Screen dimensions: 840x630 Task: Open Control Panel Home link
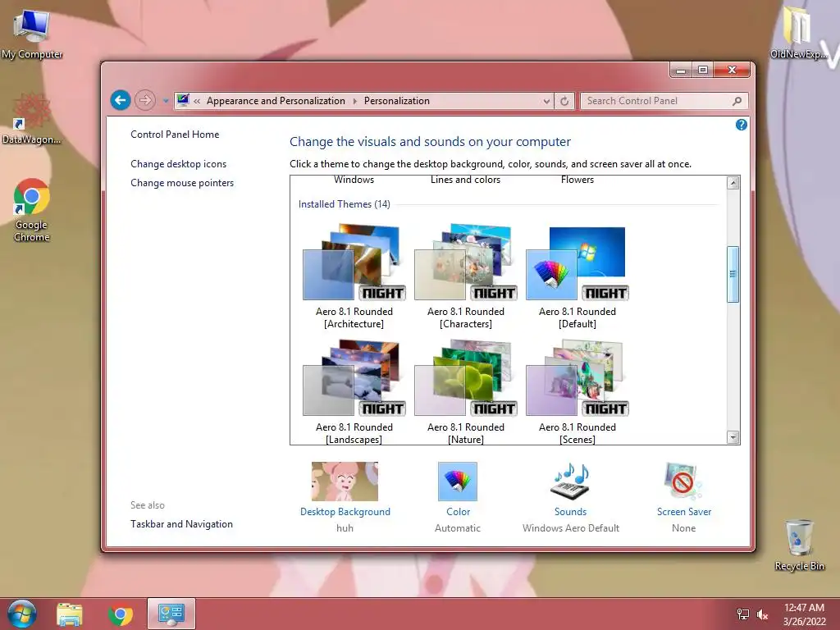tap(175, 135)
